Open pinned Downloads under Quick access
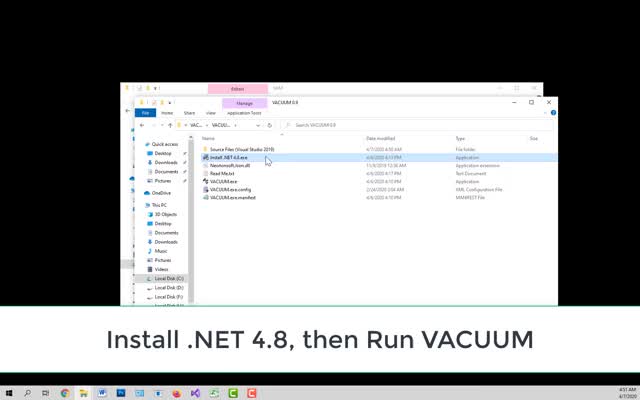The height and width of the screenshot is (400, 640). 166,162
